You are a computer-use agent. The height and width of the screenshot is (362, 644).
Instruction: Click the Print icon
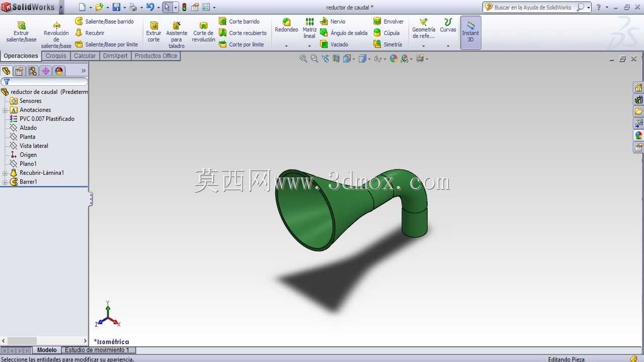pos(133,7)
